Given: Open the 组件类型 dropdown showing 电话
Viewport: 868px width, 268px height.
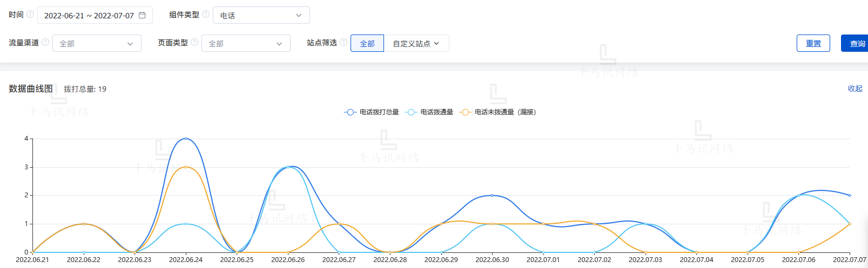Looking at the screenshot, I should pyautogui.click(x=261, y=15).
